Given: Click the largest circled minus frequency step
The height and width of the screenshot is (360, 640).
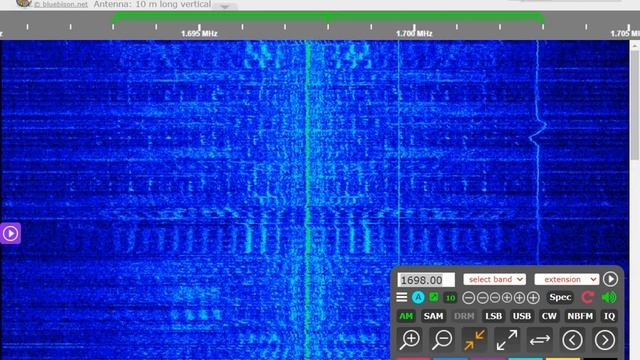Looking at the screenshot, I should [x=469, y=298].
